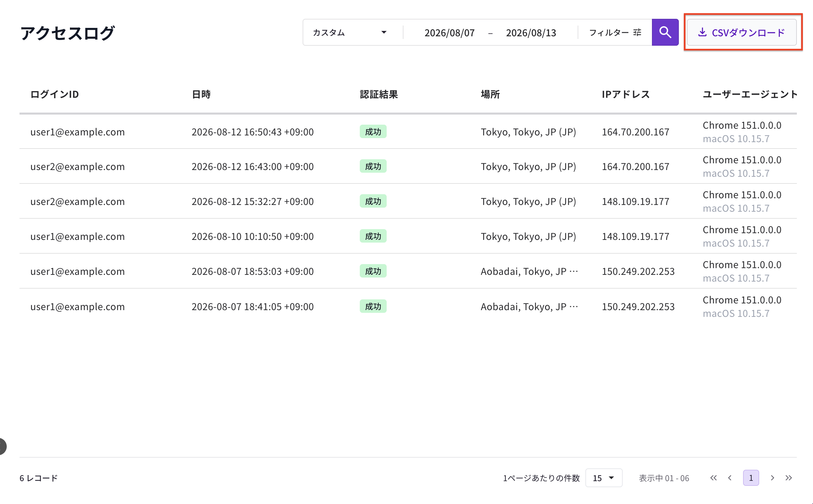813x504 pixels.
Task: Click the ログインID column header
Action: (54, 94)
